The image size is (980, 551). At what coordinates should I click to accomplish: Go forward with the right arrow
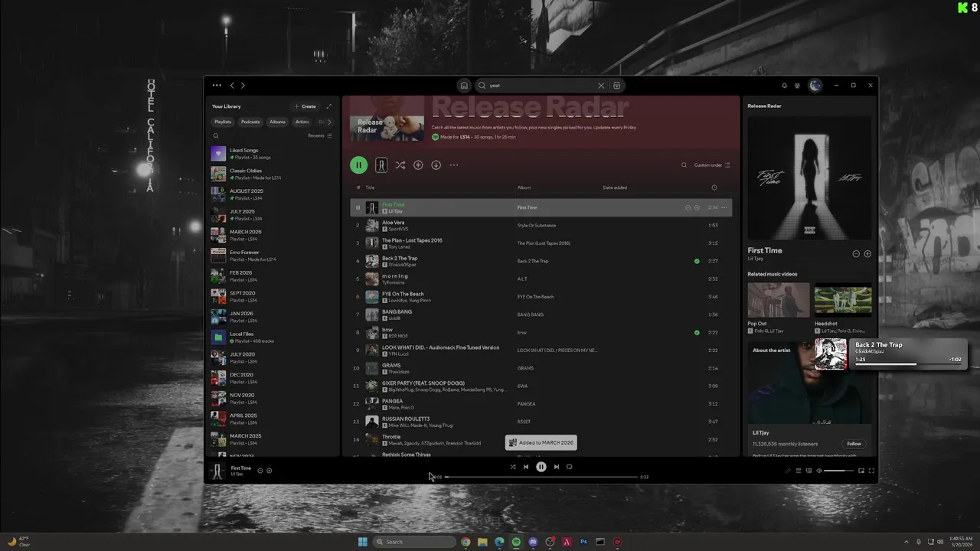click(x=243, y=86)
